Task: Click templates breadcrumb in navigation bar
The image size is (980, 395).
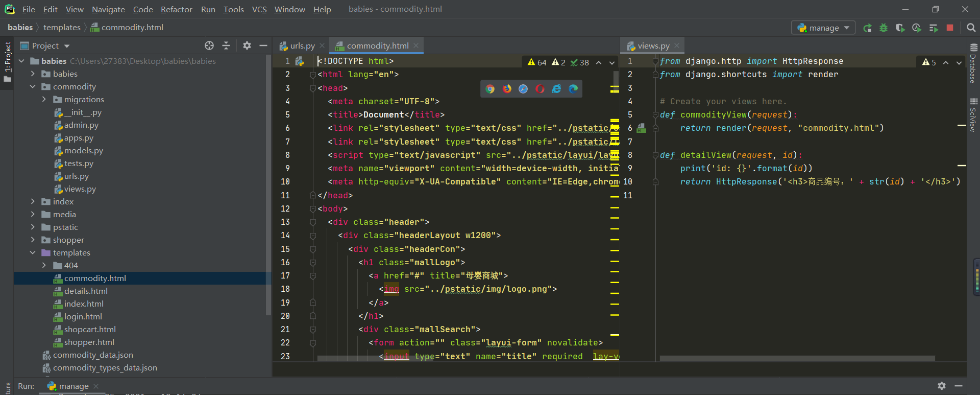Action: point(62,27)
